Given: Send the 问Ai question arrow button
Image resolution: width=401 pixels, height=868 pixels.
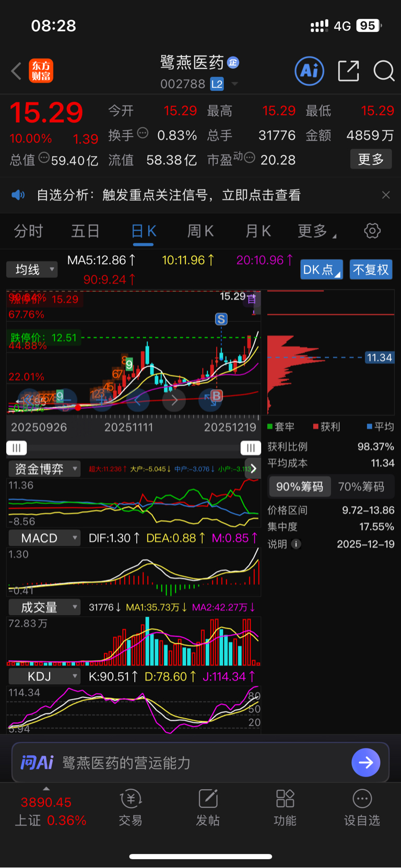Looking at the screenshot, I should click(x=366, y=763).
